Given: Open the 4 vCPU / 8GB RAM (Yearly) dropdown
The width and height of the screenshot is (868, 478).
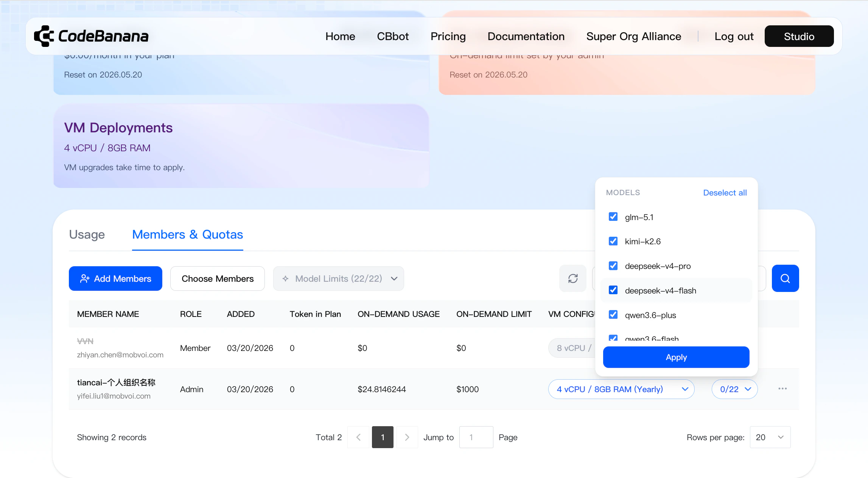Looking at the screenshot, I should 621,389.
